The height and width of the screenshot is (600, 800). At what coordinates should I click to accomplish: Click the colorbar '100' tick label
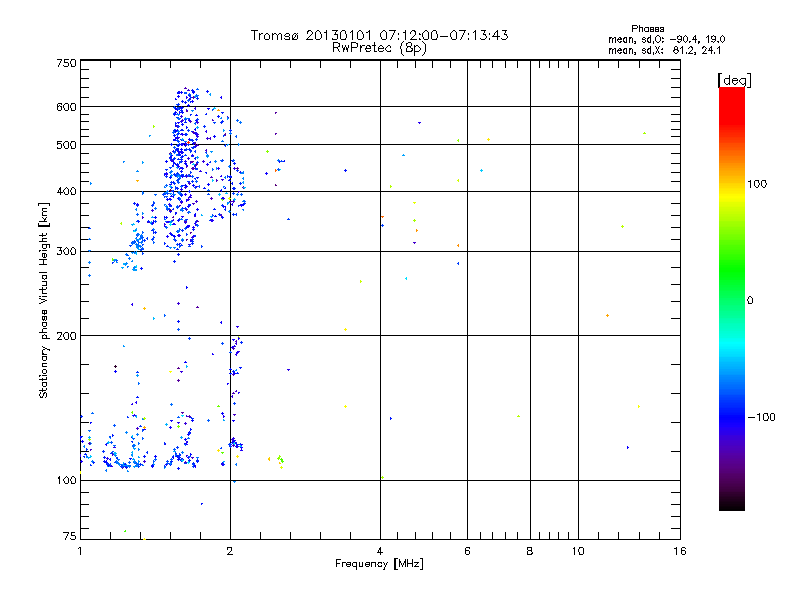click(757, 184)
